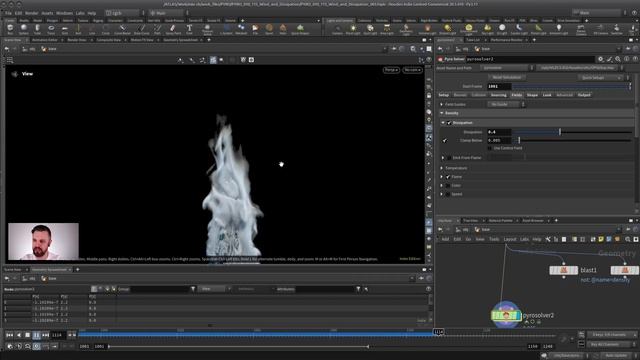Open the Persp viewport camera menu
Image resolution: width=640 pixels, height=360 pixels.
(391, 70)
